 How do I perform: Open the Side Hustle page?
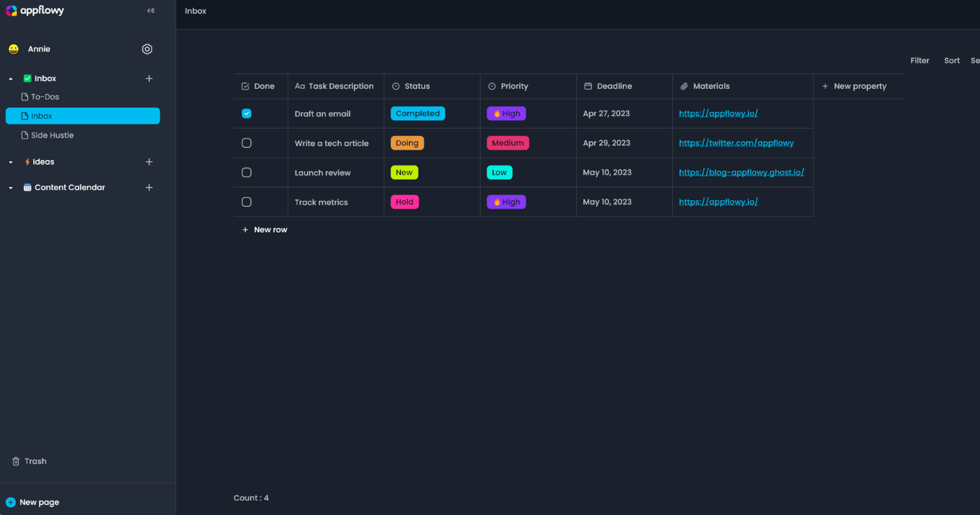[52, 135]
